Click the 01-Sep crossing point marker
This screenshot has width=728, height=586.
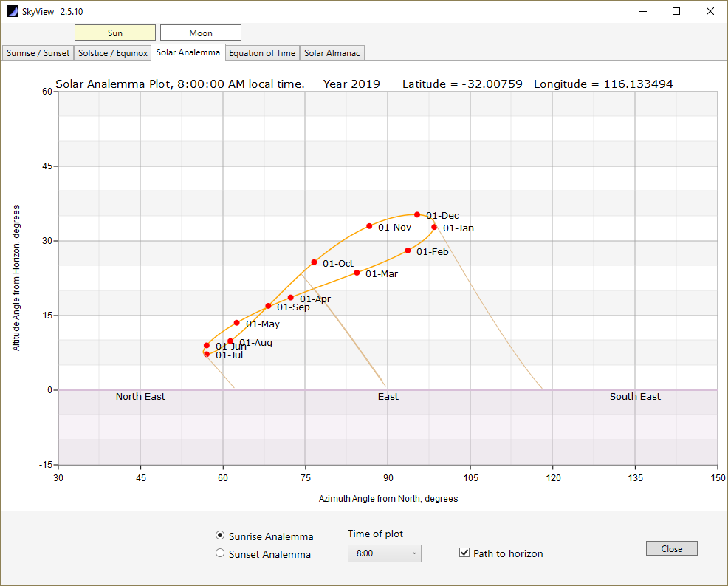[x=268, y=306]
